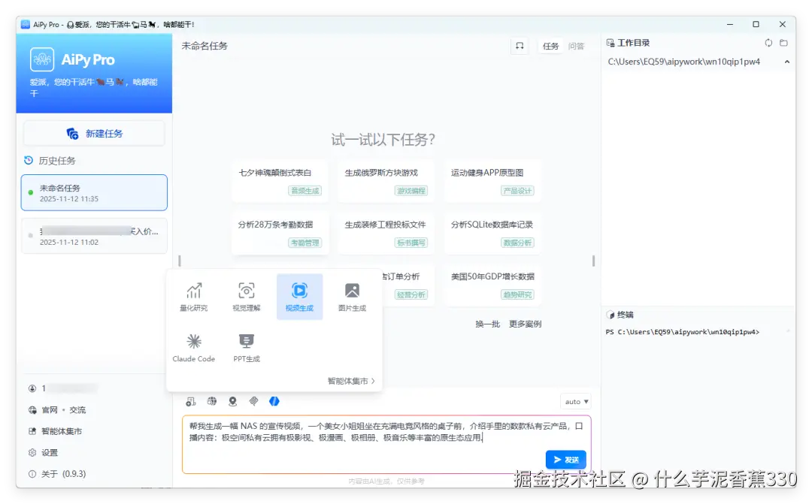This screenshot has width=812, height=504.
Task: Open 设置 in the sidebar
Action: click(x=43, y=452)
